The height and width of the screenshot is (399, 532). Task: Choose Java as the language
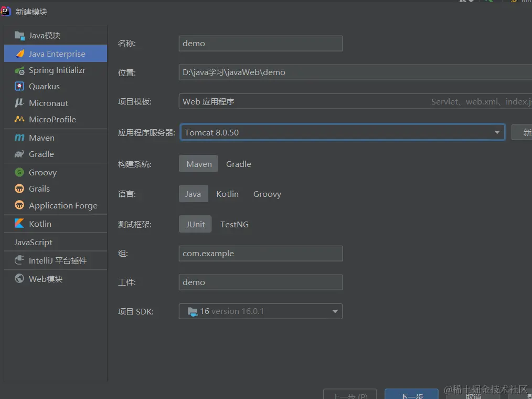coord(194,194)
